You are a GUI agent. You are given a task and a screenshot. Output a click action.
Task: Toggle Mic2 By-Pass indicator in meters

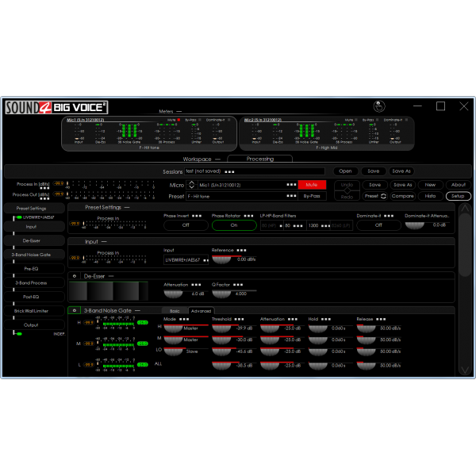(x=378, y=120)
